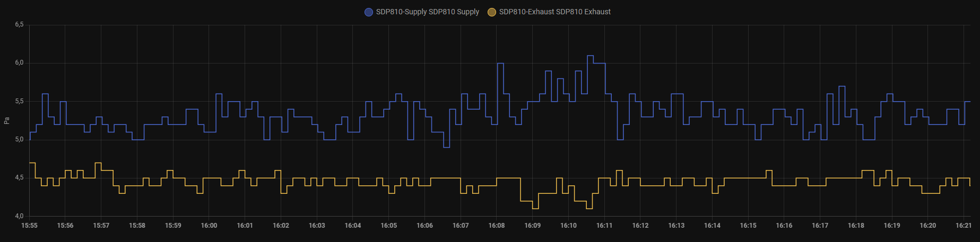Click the 16:19 time axis label
Image resolution: width=980 pixels, height=242 pixels.
click(x=892, y=226)
